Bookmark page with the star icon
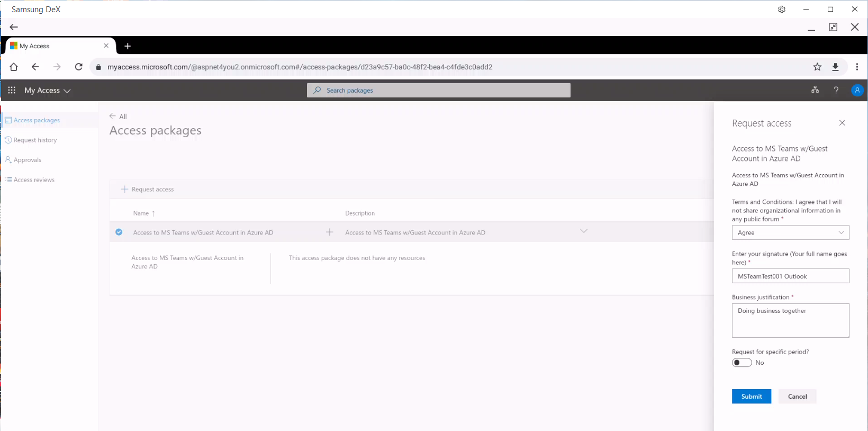Screen dimensions: 868x431 pos(817,67)
